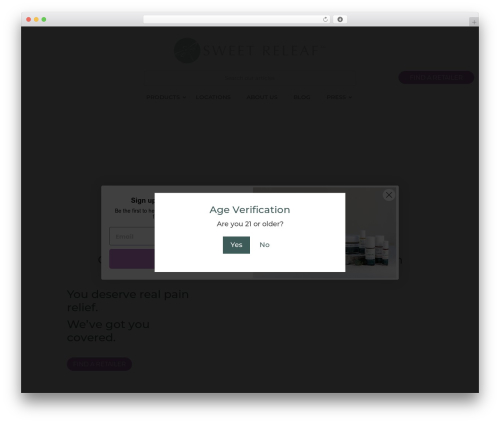Open the Blog menu item
500x423 pixels.
pos(302,97)
